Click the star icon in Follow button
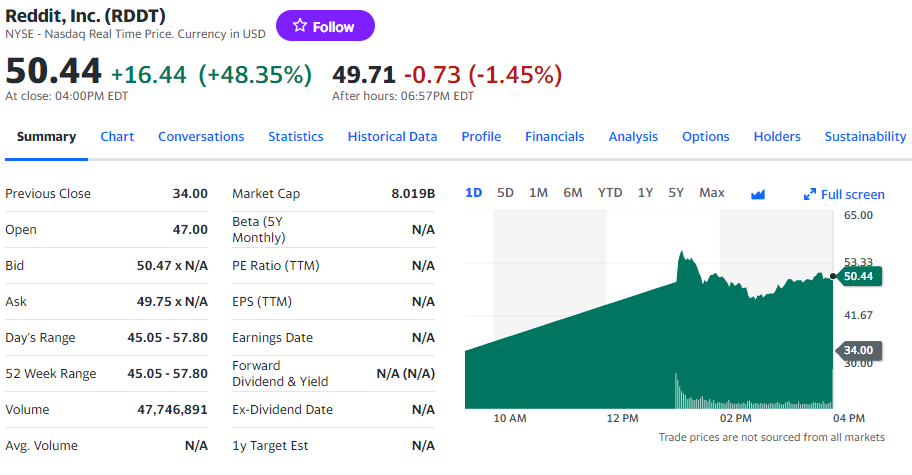Image resolution: width=912 pixels, height=475 pixels. pyautogui.click(x=300, y=26)
